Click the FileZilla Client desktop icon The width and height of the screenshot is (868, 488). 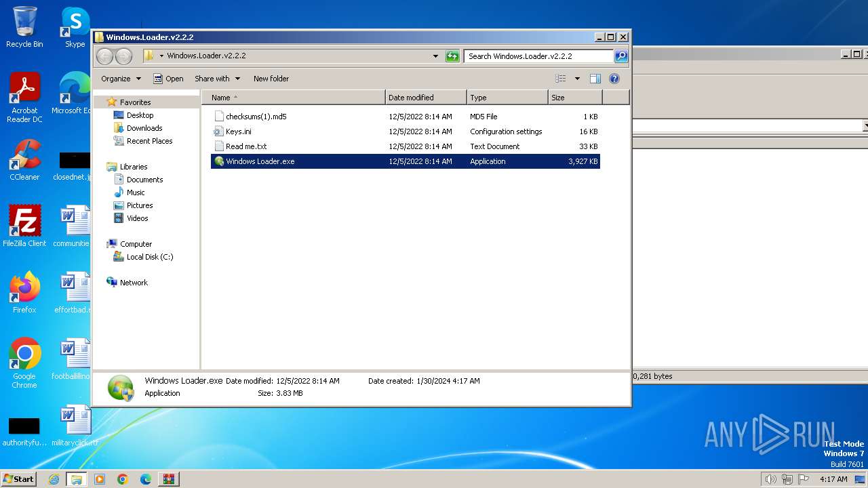click(x=24, y=226)
